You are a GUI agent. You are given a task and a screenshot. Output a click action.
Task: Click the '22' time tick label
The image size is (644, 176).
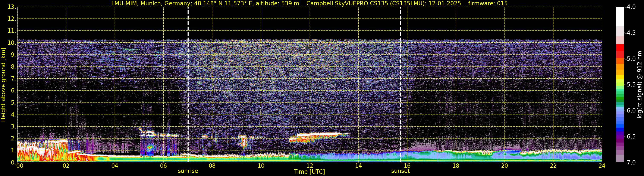(x=553, y=166)
